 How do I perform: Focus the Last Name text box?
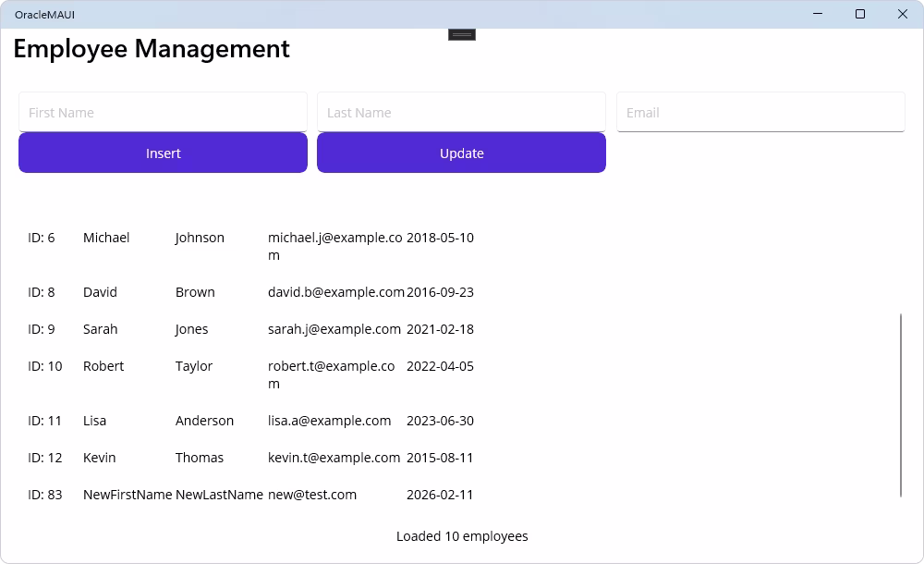tap(461, 112)
